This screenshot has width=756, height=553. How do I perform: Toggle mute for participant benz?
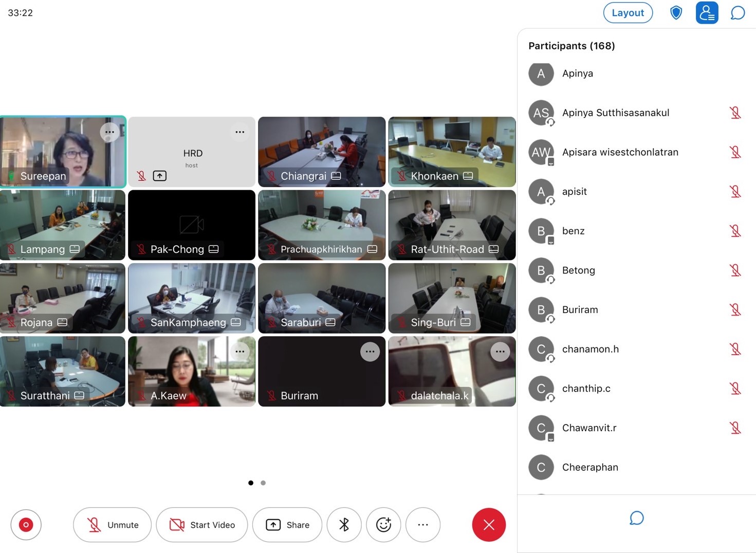735,231
